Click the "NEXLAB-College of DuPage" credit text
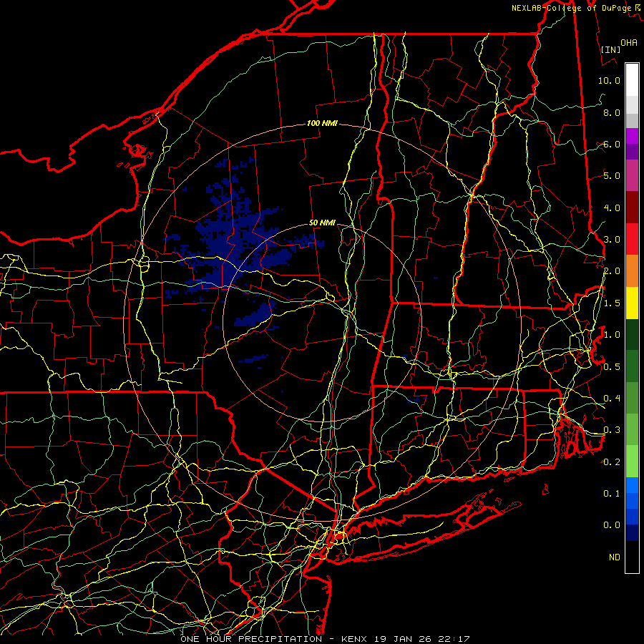 click(x=571, y=8)
